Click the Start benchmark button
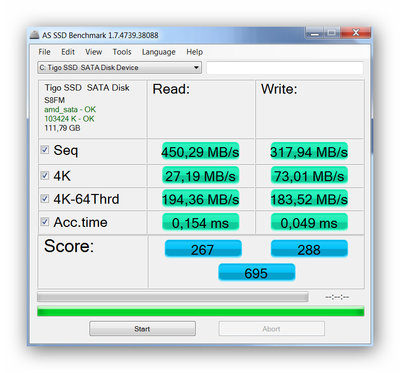 142,329
